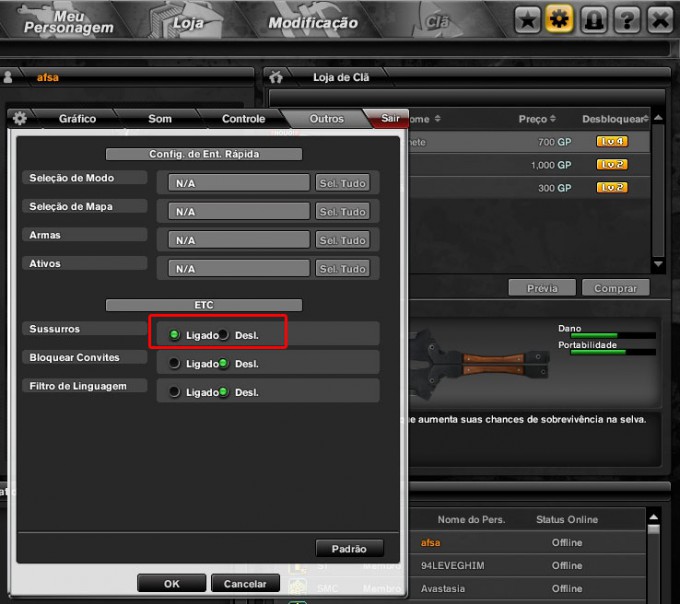Screen dimensions: 680x604
Task: Open settings via the yellow gear icon
Action: coord(561,19)
